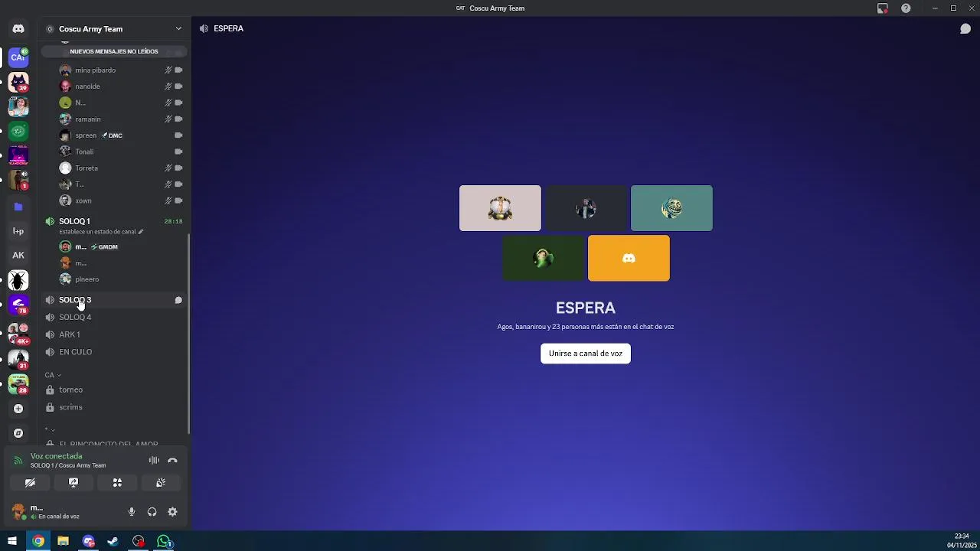Select user Torreta

(x=119, y=168)
